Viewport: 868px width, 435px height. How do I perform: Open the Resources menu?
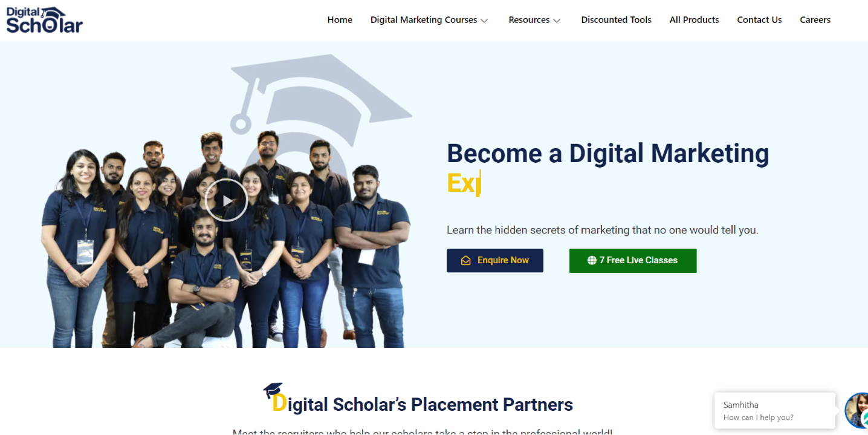534,20
